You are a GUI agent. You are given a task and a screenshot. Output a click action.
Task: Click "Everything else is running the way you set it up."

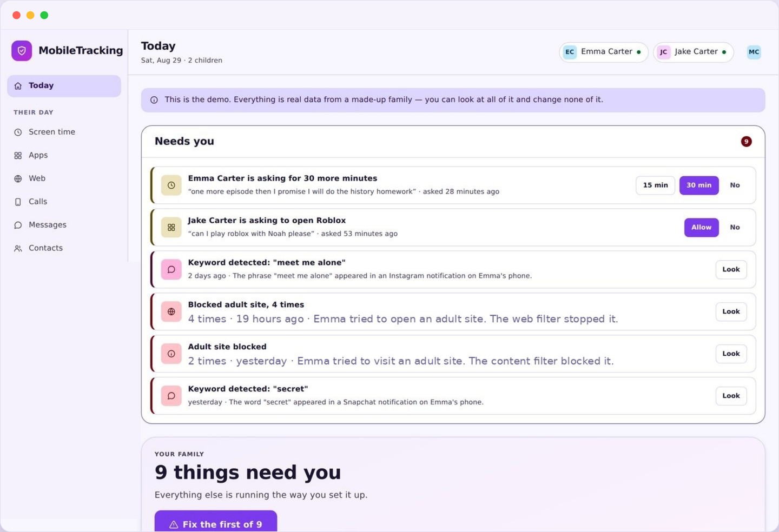click(x=261, y=495)
